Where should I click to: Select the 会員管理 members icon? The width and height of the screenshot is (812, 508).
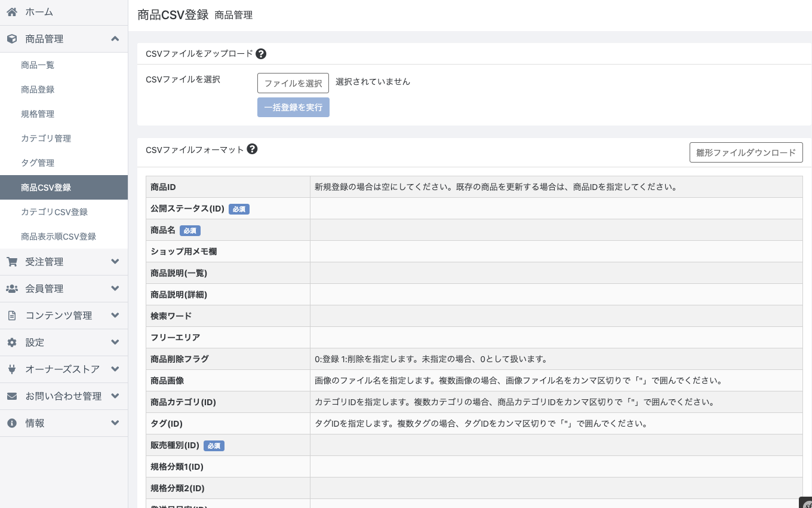click(x=12, y=289)
